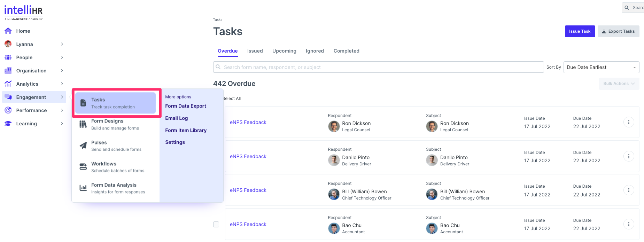644x242 pixels.
Task: Open the Sort By Due Date Earliest dropdown
Action: pos(601,67)
